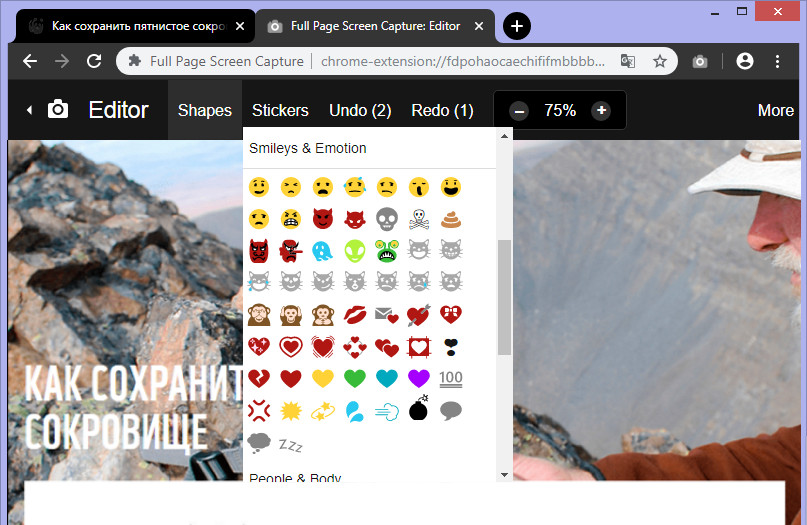Select the purple heart sticker

(x=418, y=378)
